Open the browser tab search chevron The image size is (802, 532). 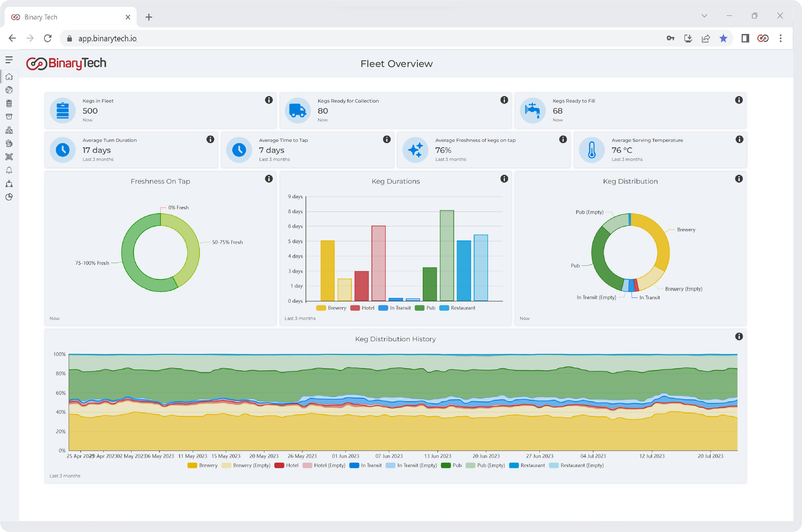point(704,16)
